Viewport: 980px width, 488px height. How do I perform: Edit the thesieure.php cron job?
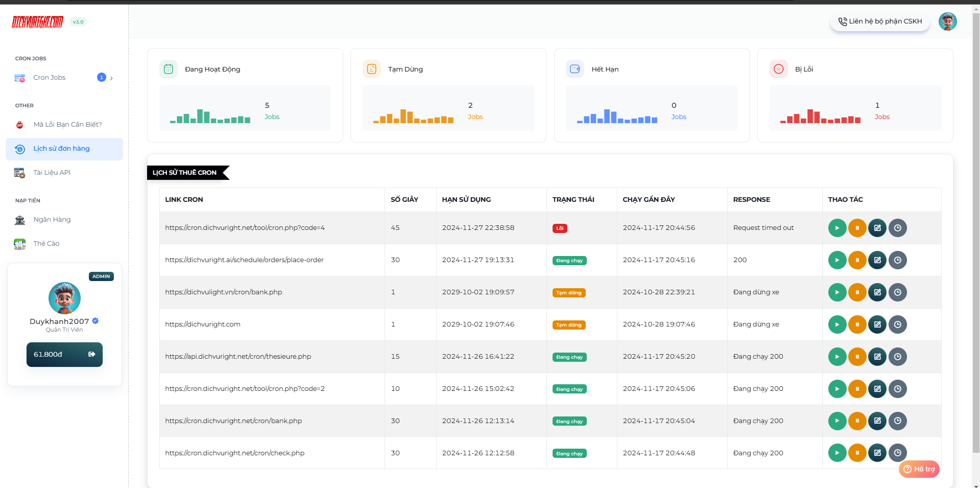(x=877, y=357)
